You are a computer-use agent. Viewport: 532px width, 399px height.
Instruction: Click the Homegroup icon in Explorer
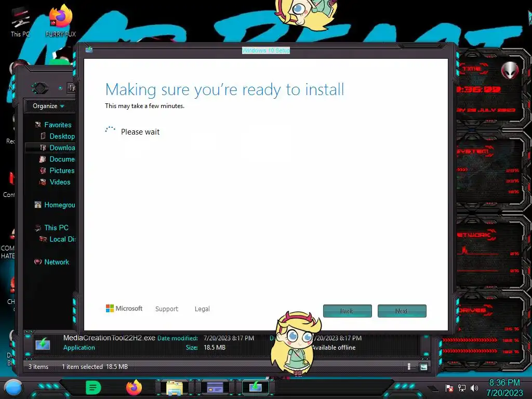37,205
